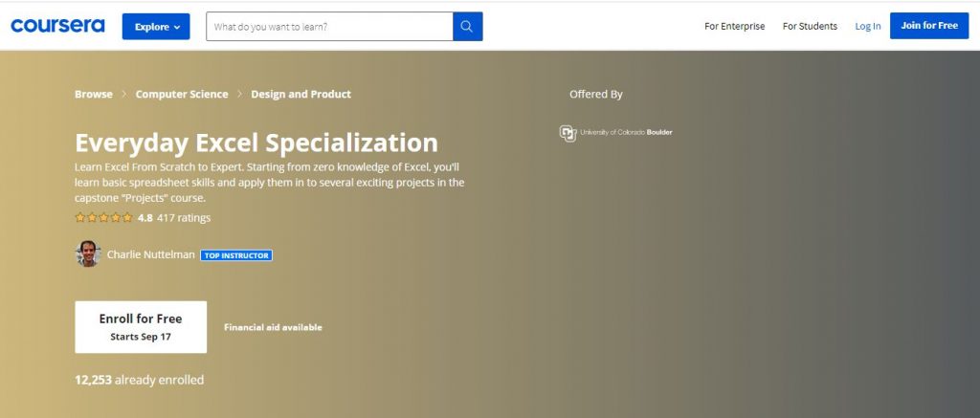Open the For Enterprise page
Image resolution: width=980 pixels, height=418 pixels.
(x=734, y=27)
